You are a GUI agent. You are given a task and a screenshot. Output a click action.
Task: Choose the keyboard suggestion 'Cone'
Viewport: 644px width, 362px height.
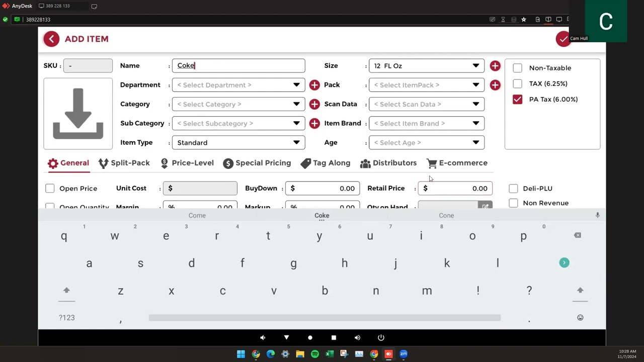point(446,215)
